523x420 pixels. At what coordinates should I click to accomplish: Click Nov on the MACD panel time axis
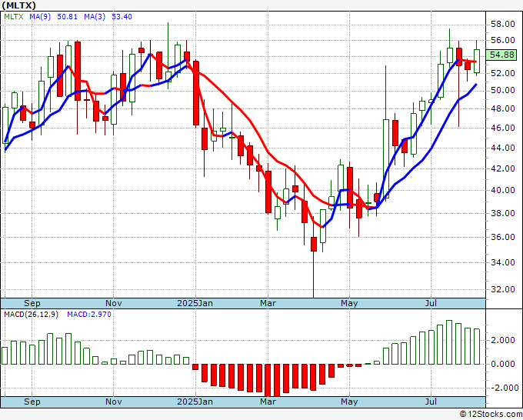(113, 402)
